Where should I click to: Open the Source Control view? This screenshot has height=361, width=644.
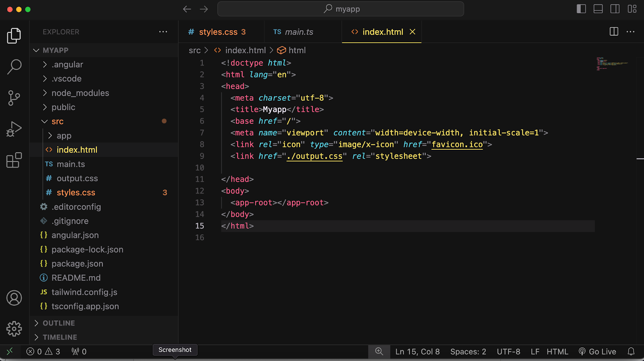(x=14, y=98)
